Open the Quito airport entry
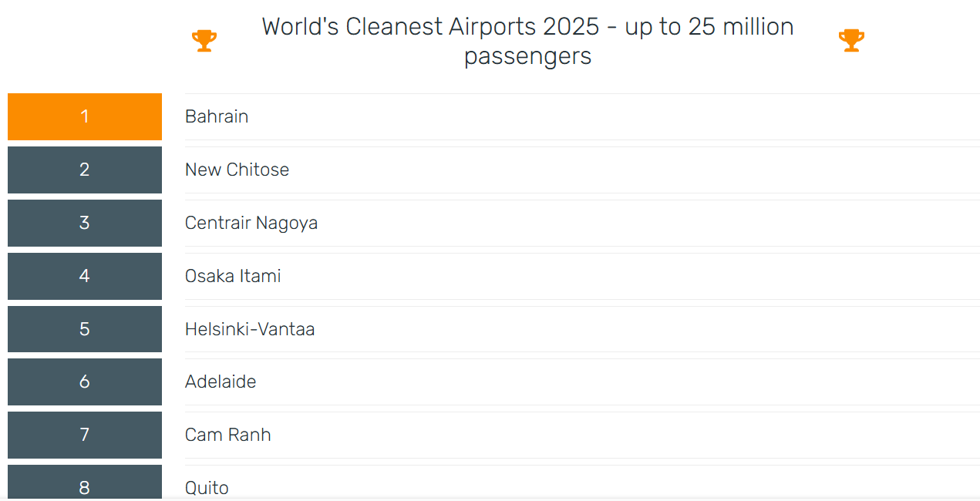The image size is (980, 501). (207, 488)
